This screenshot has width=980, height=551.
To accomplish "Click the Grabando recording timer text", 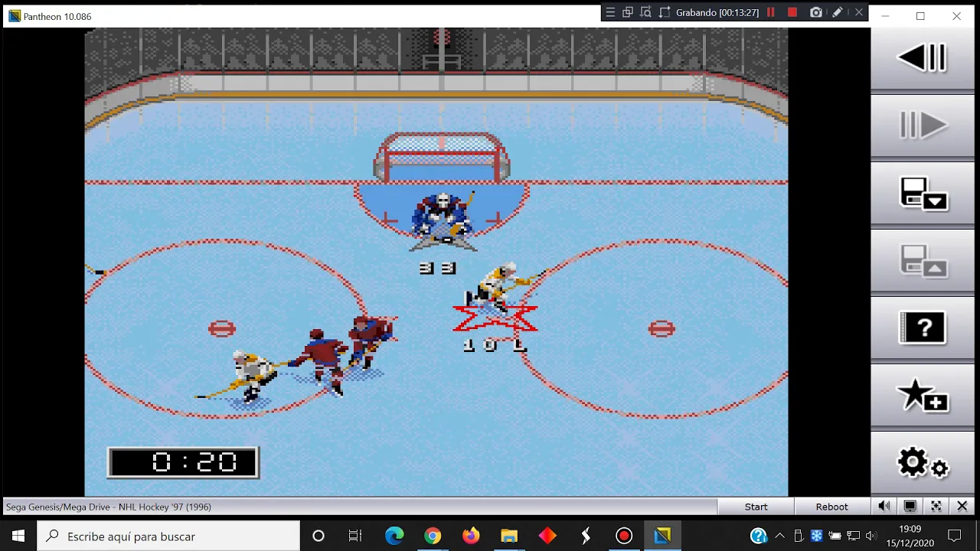I will [x=717, y=13].
